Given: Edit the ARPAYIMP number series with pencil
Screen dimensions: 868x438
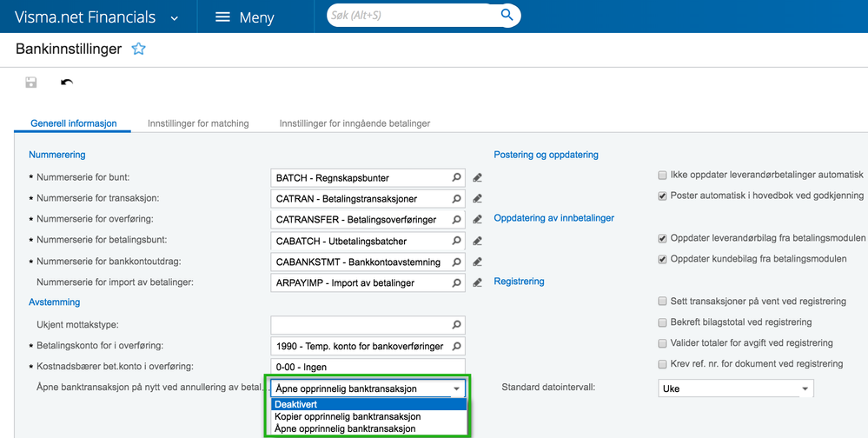Looking at the screenshot, I should point(477,282).
